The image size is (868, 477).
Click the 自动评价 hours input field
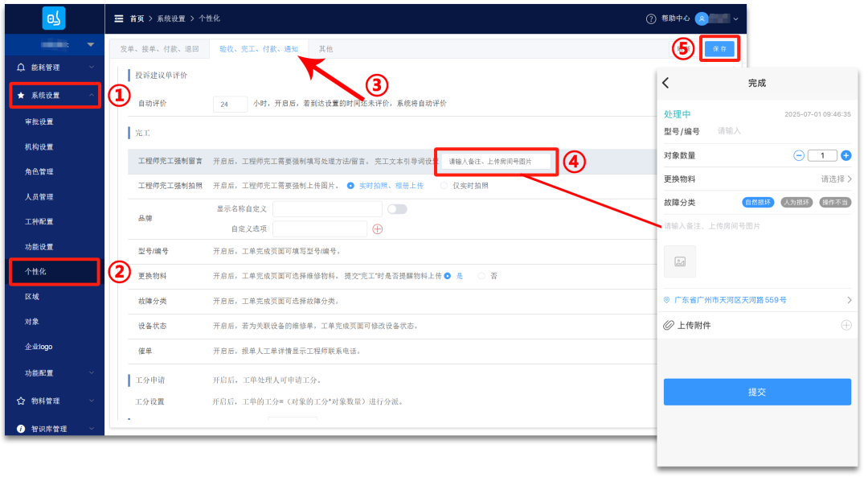coord(231,104)
